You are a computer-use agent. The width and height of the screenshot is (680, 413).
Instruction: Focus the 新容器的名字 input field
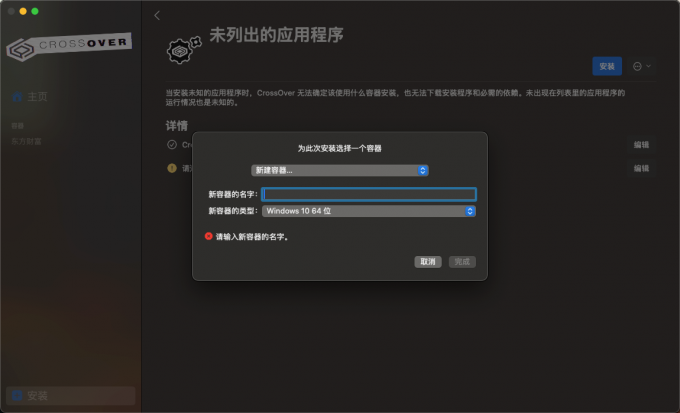(x=369, y=194)
